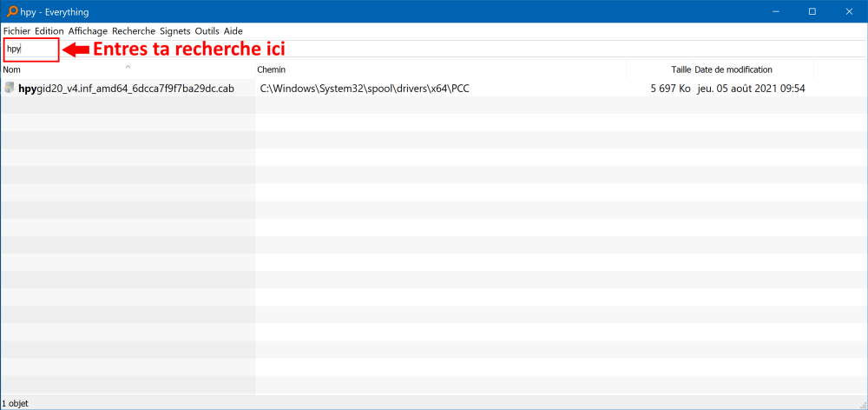This screenshot has height=410, width=868.
Task: Close the Everything window
Action: coord(849,11)
